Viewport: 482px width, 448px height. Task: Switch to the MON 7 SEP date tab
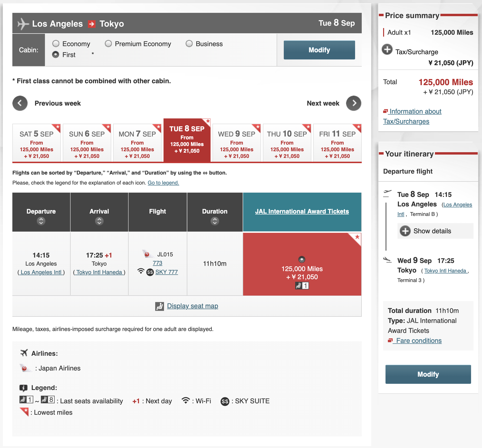(x=137, y=143)
